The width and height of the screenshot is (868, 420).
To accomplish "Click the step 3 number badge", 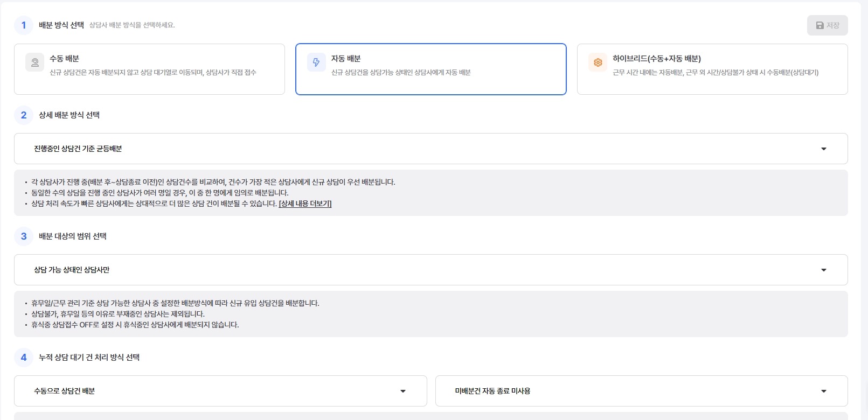I will coord(24,236).
